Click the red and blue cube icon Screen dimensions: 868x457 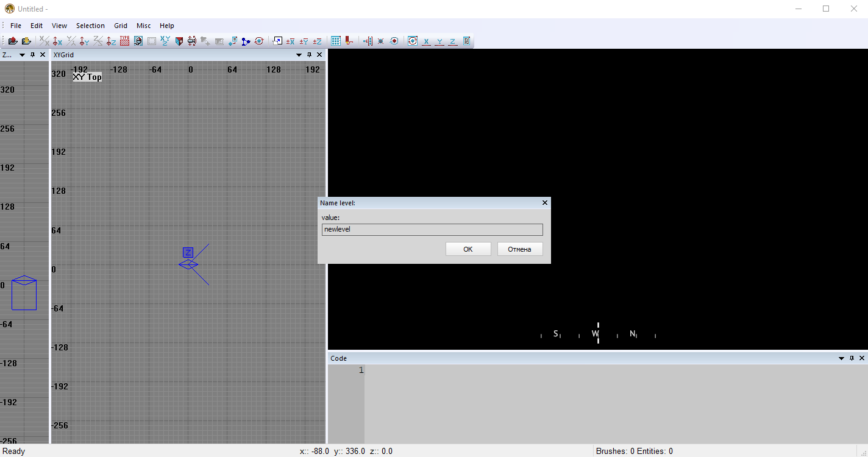coord(179,41)
